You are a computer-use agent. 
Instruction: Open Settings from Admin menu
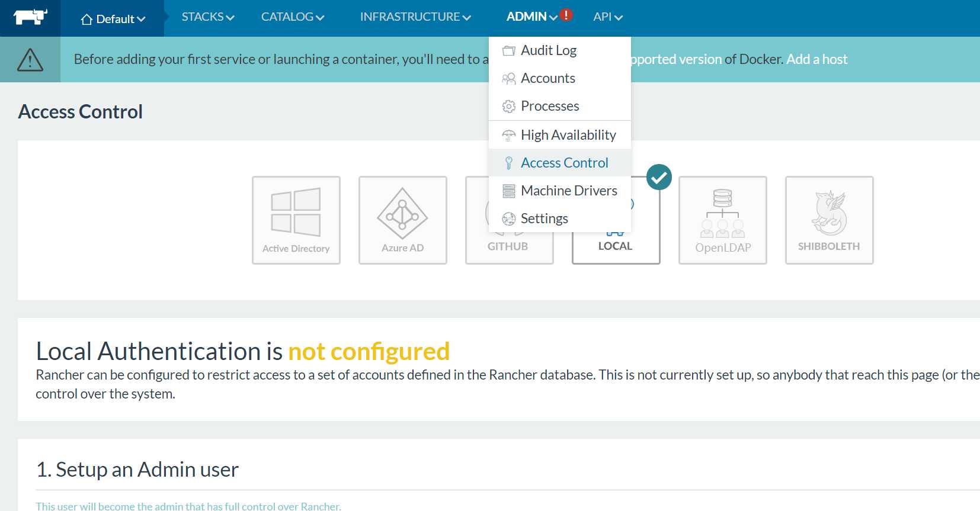click(x=560, y=219)
